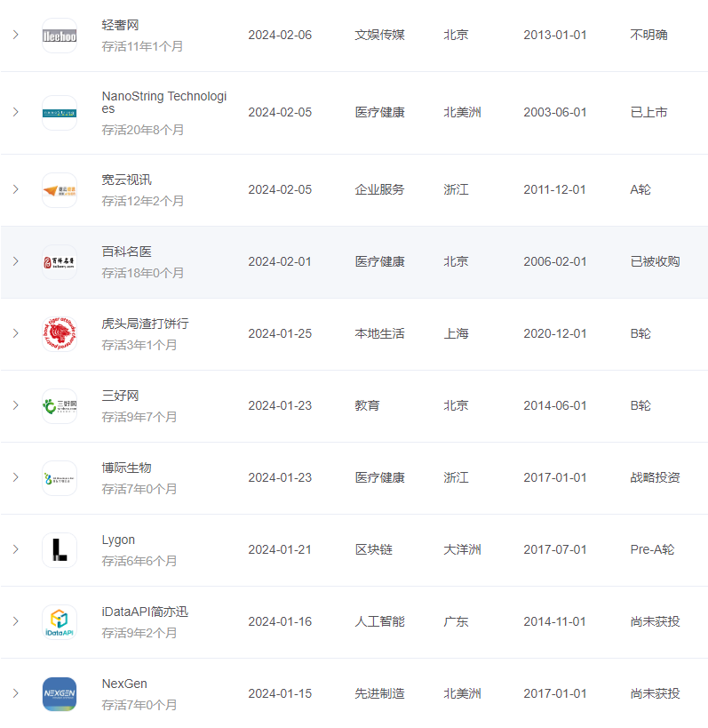
Task: Open the 博际生物 logo thumbnail
Action: [x=60, y=477]
